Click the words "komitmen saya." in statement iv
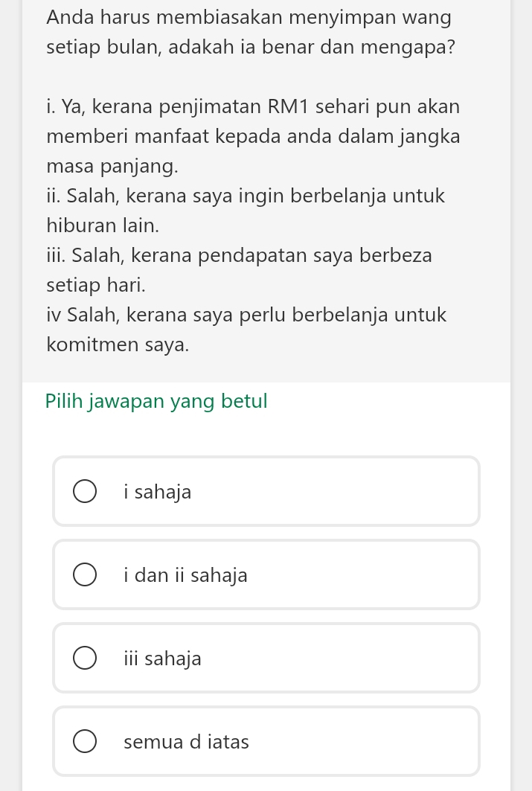 coord(118,345)
